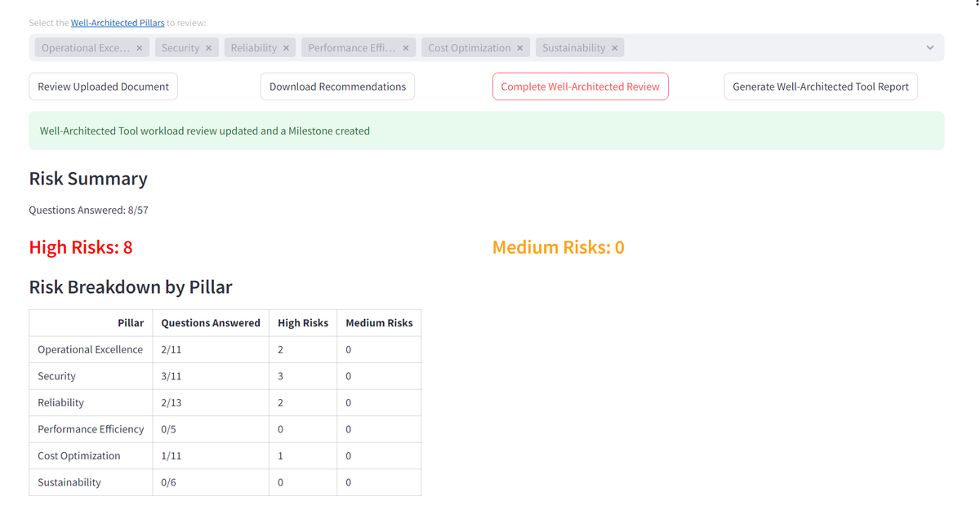980x523 pixels.
Task: Click the milestone created success message
Action: tap(487, 131)
